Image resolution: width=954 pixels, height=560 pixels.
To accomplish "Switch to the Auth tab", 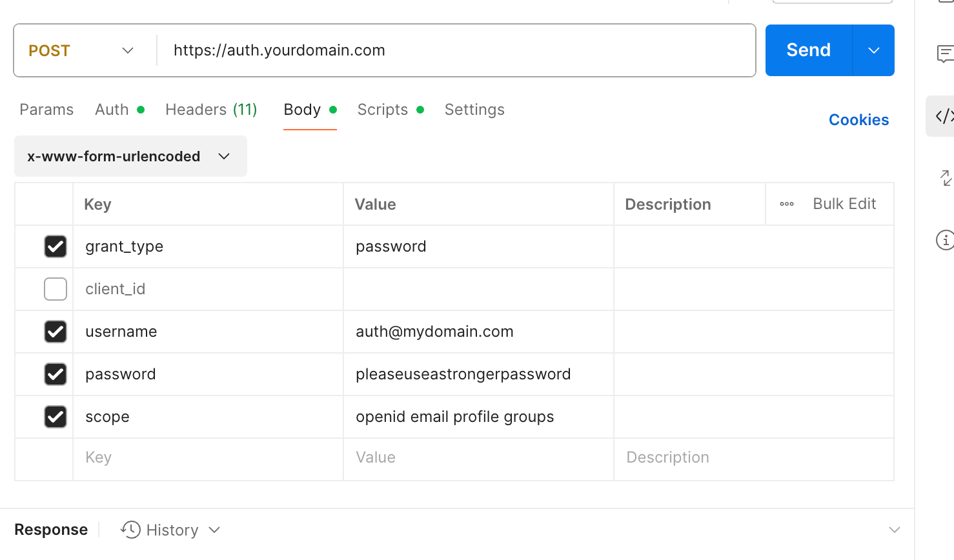I will (x=112, y=110).
